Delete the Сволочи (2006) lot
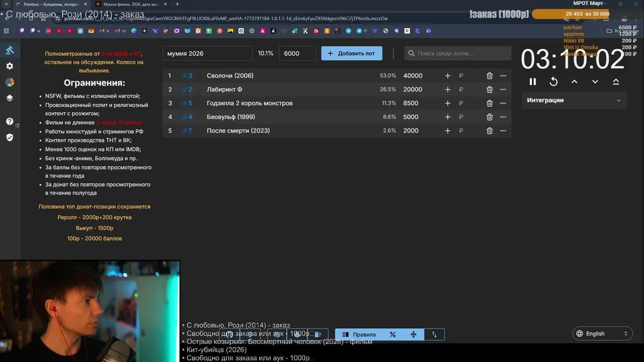 pyautogui.click(x=490, y=76)
